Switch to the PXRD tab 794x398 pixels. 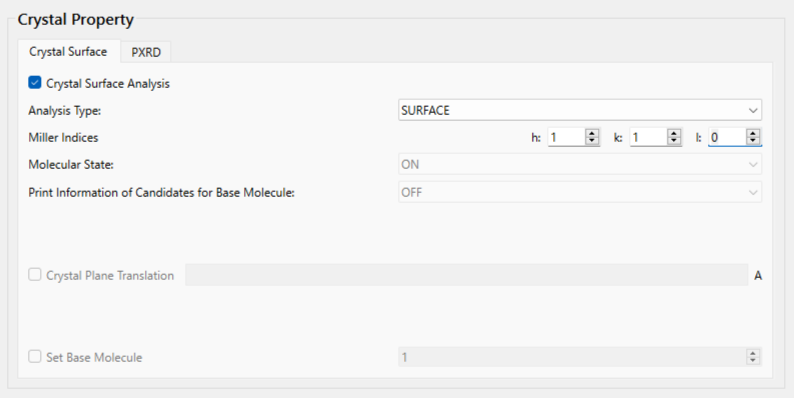(x=146, y=52)
